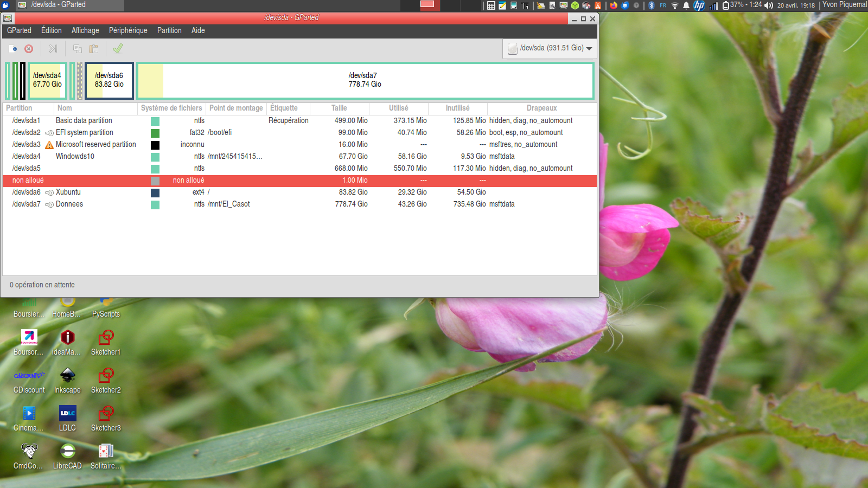Image resolution: width=868 pixels, height=488 pixels.
Task: Open the Sketcher3 desktop icon
Action: tap(106, 419)
